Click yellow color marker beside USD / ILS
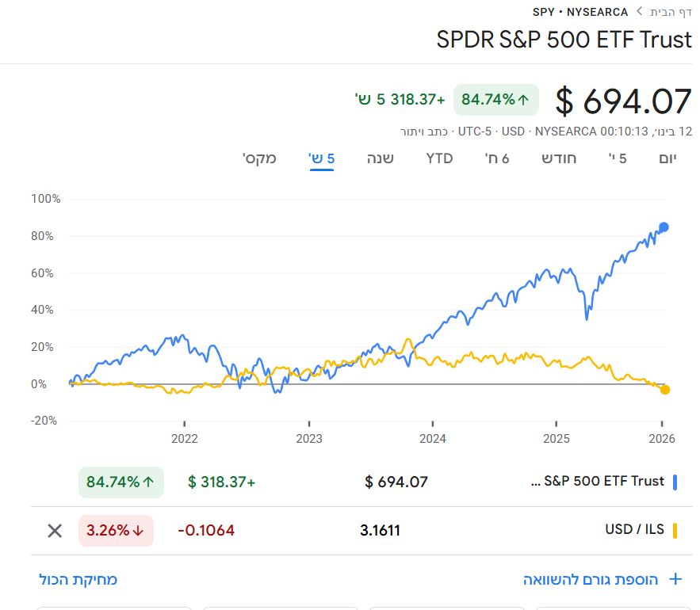The width and height of the screenshot is (700, 610). tap(675, 531)
